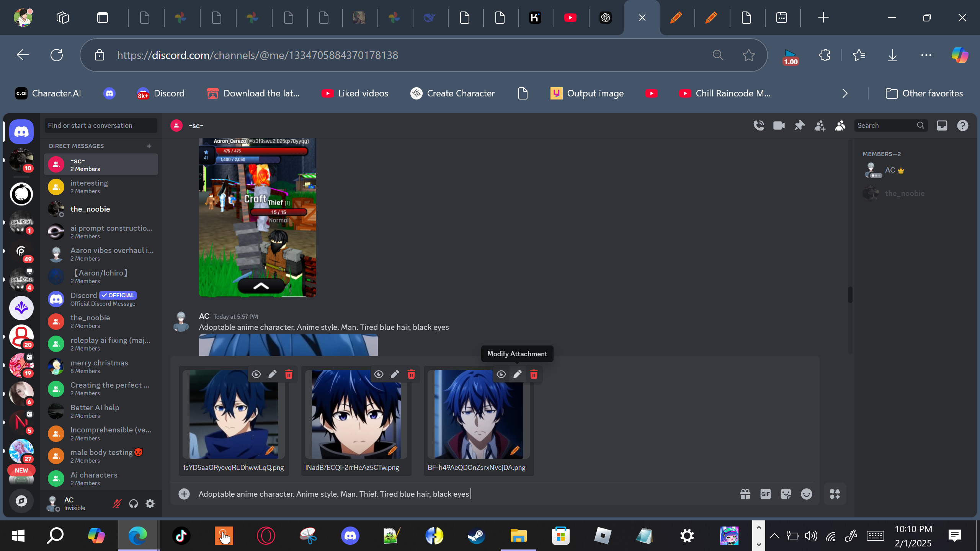Delete the BF-h49AeQDOnZsrxNVcjDA.png attachment
The image size is (980, 551).
coord(534,374)
